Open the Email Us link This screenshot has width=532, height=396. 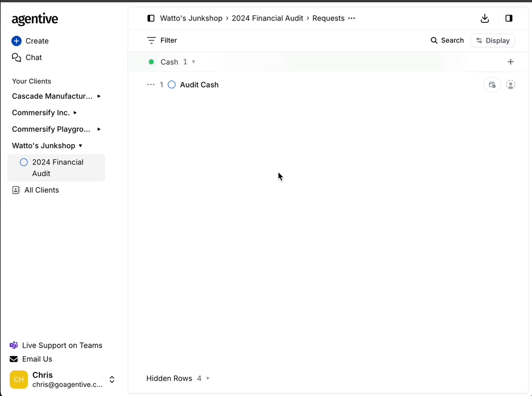point(37,359)
